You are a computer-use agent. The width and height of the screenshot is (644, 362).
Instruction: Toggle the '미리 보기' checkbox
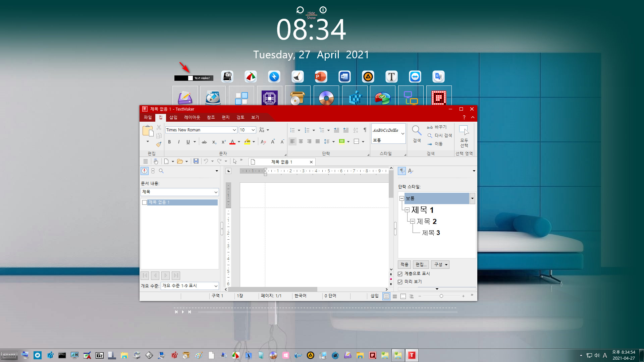pos(400,282)
